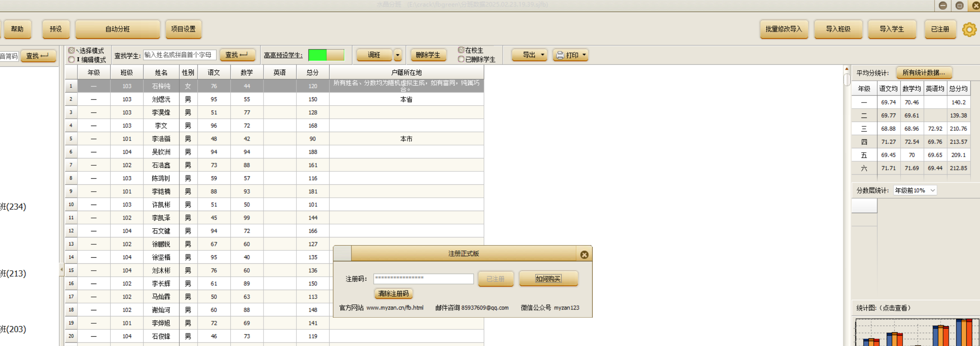This screenshot has height=346, width=980.
Task: Click 总分均 value 140.2
Action: 959,103
